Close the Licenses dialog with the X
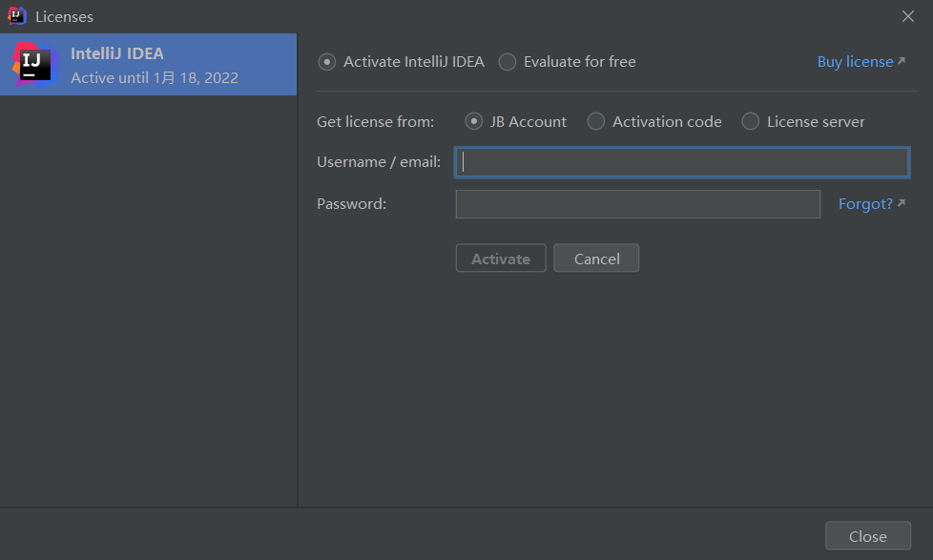The image size is (933, 560). pyautogui.click(x=908, y=16)
